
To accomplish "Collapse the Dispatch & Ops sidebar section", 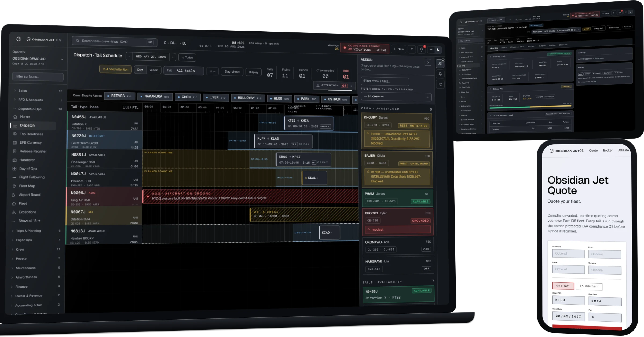I will click(38, 109).
